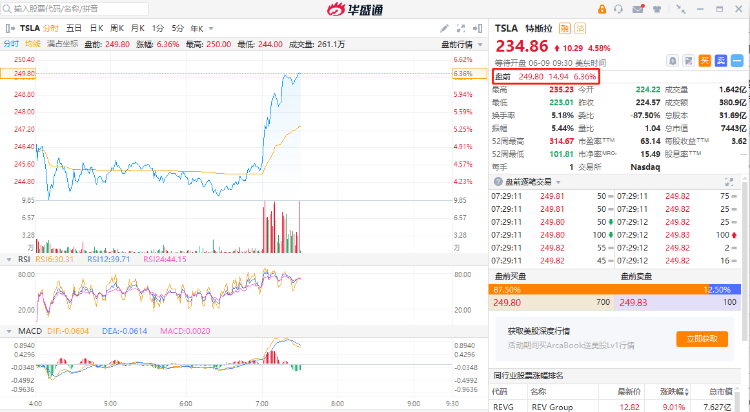This screenshot has width=750, height=412.
Task: Click the pre-market bid price 249.80
Action: (x=507, y=302)
